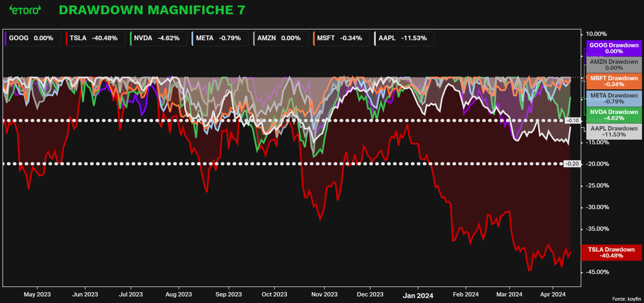This screenshot has width=644, height=303.
Task: Click the -0.10 threshold line tag
Action: point(572,121)
